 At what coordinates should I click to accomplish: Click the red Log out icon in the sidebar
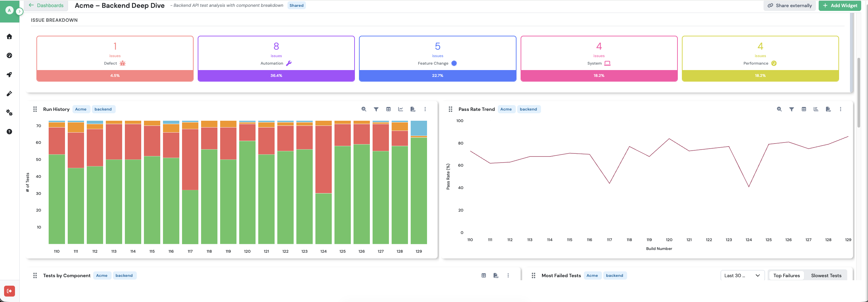click(10, 291)
